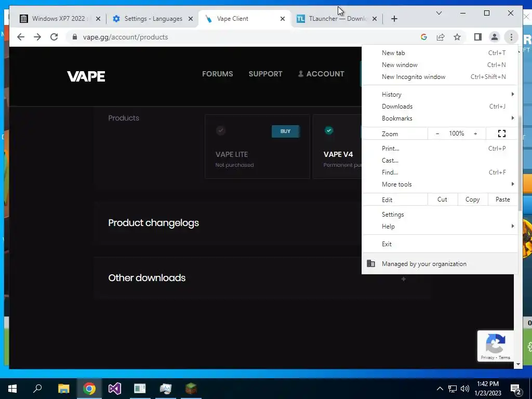532x399 pixels.
Task: Choose Exit in the Chrome menu
Action: 440,244
